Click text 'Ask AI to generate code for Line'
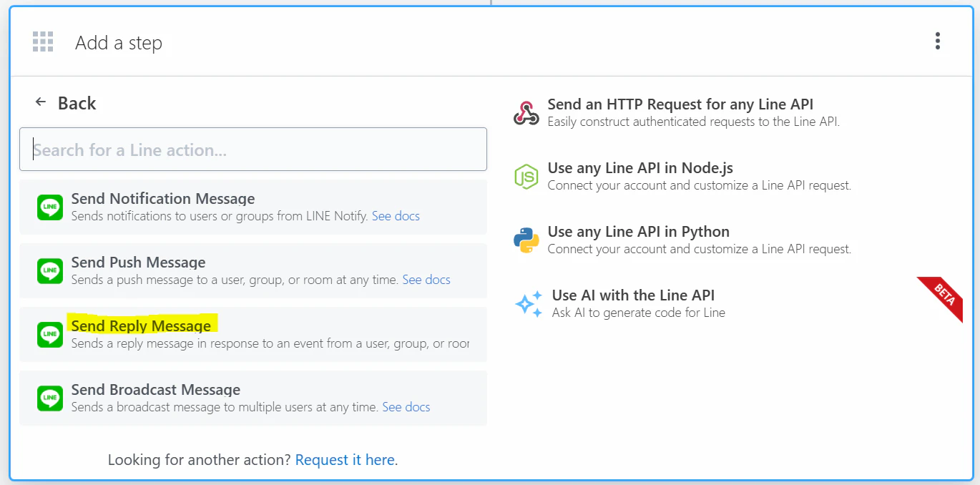Image resolution: width=980 pixels, height=485 pixels. pyautogui.click(x=639, y=313)
